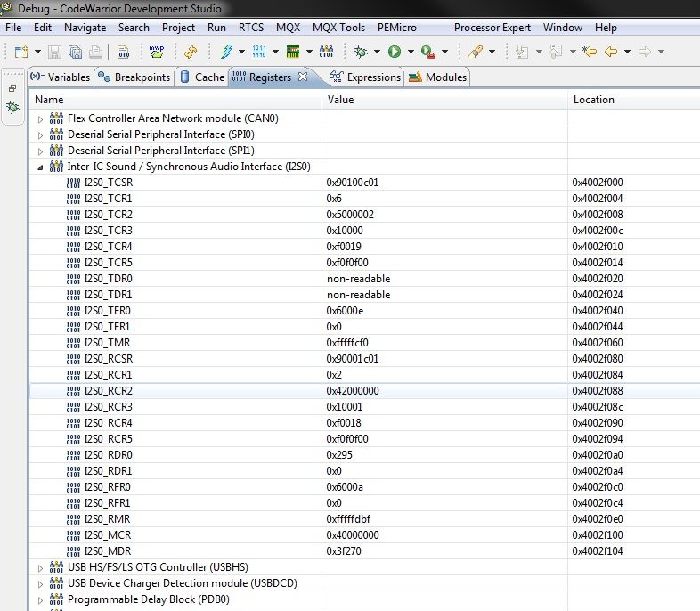Click non-readable value of I2S0_TDR0
Viewport: 700px width, 611px height.
pyautogui.click(x=359, y=279)
